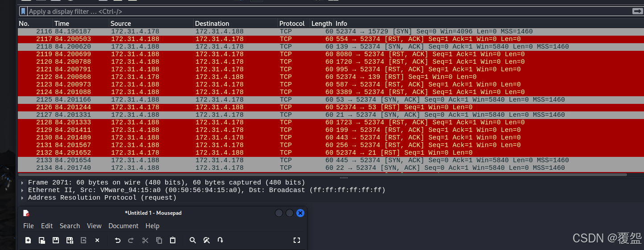
Task: Sort packets by the Length column header
Action: coord(322,24)
